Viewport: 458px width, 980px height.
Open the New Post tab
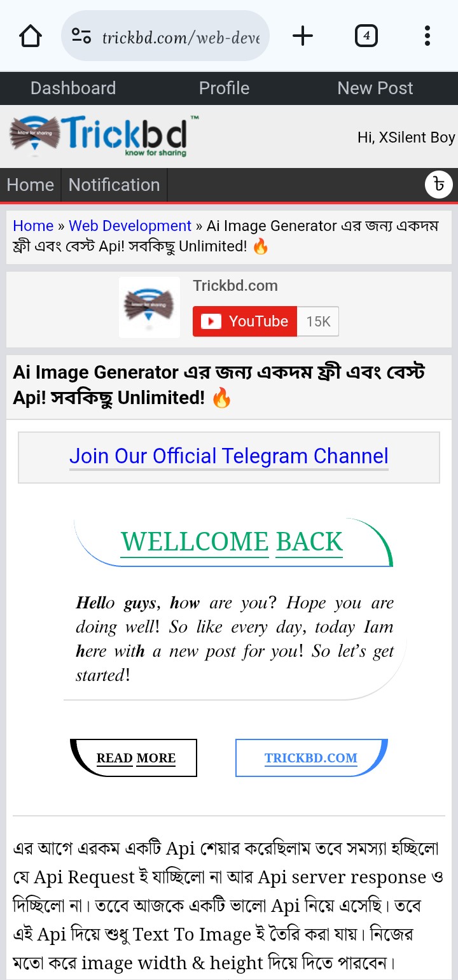click(375, 88)
